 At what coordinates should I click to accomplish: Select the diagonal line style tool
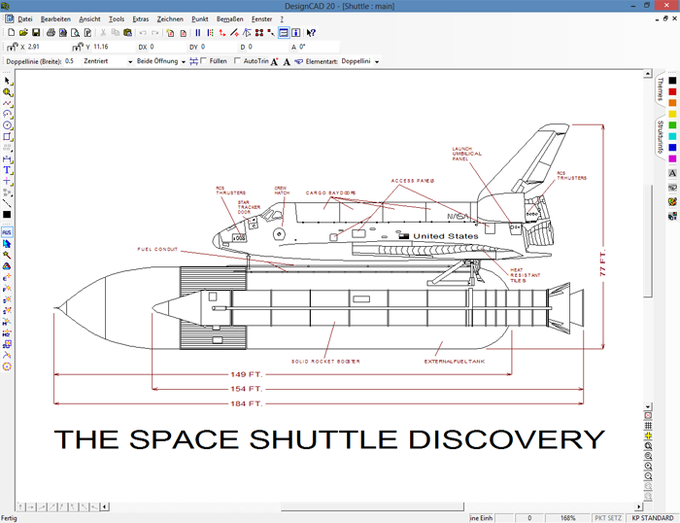(7, 203)
